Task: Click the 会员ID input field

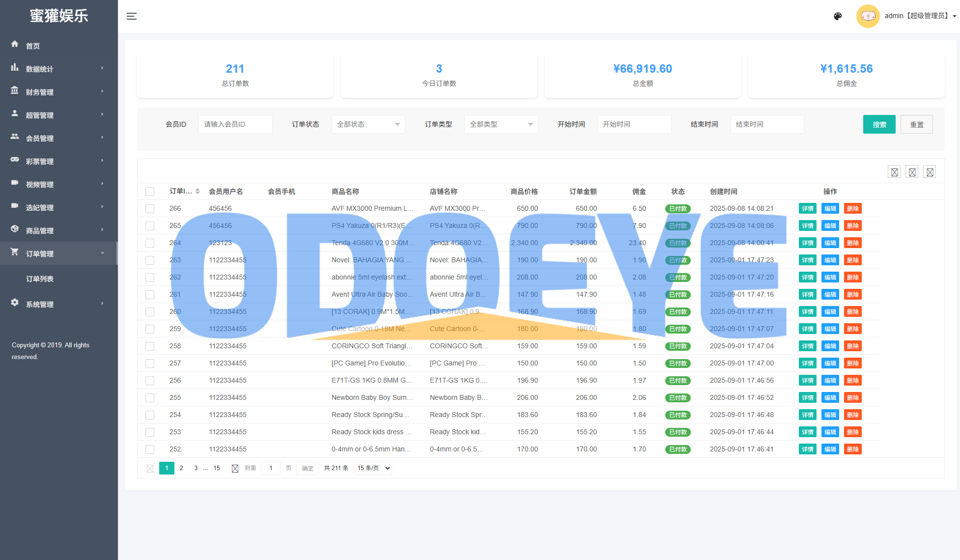Action: point(235,124)
